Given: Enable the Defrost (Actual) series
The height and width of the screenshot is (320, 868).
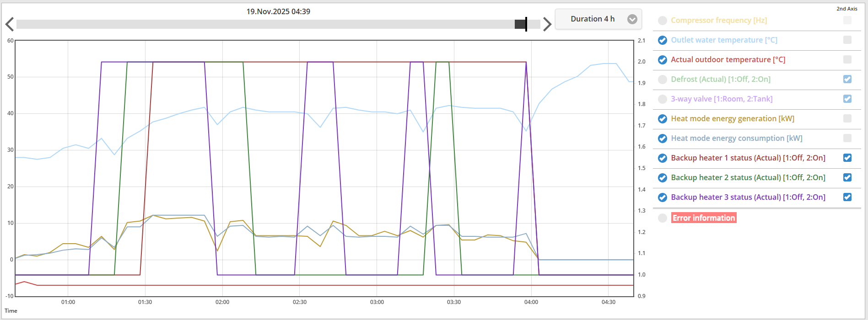Looking at the screenshot, I should 662,80.
